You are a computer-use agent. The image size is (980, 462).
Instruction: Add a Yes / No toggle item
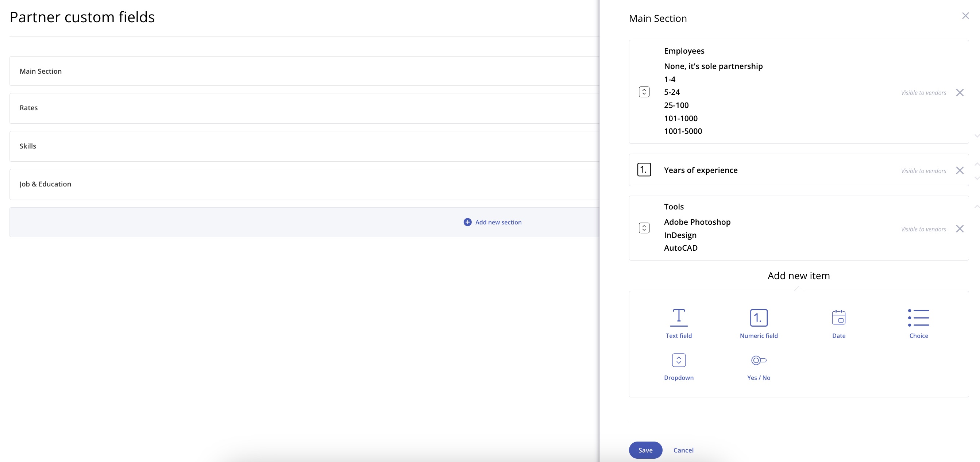[x=758, y=366]
